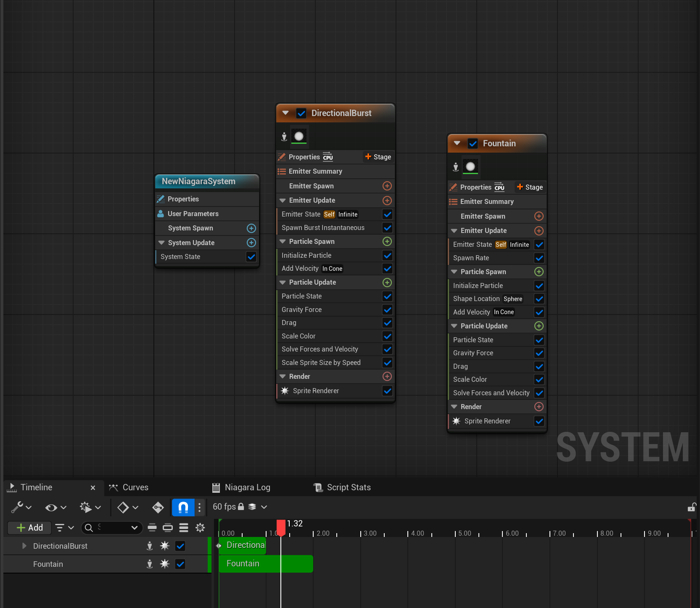Click the timeline settings gear icon
The height and width of the screenshot is (608, 700).
(x=200, y=528)
